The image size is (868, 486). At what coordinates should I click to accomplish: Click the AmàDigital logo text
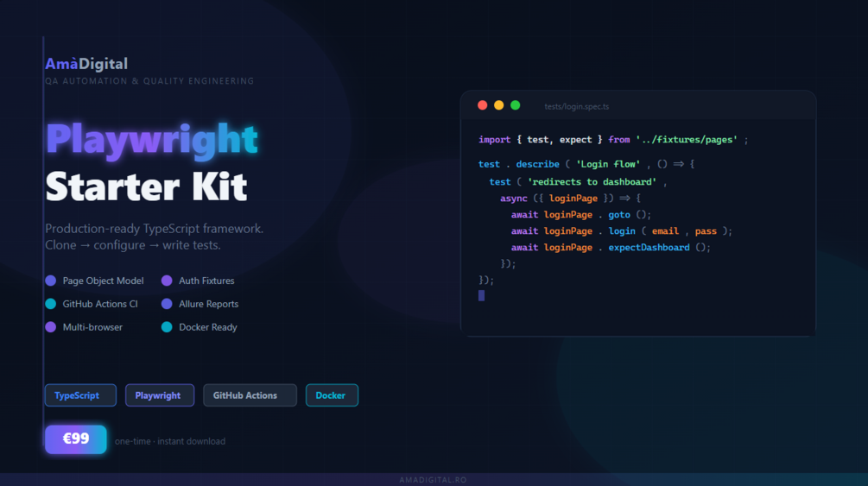[86, 64]
